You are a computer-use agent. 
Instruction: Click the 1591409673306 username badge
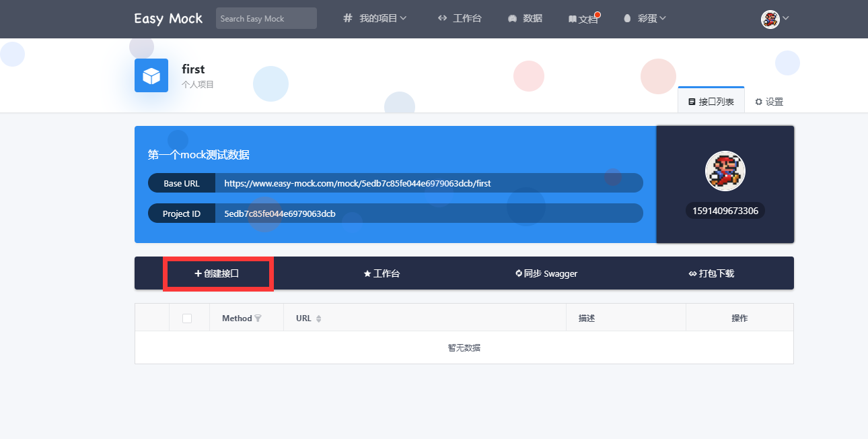[725, 211]
